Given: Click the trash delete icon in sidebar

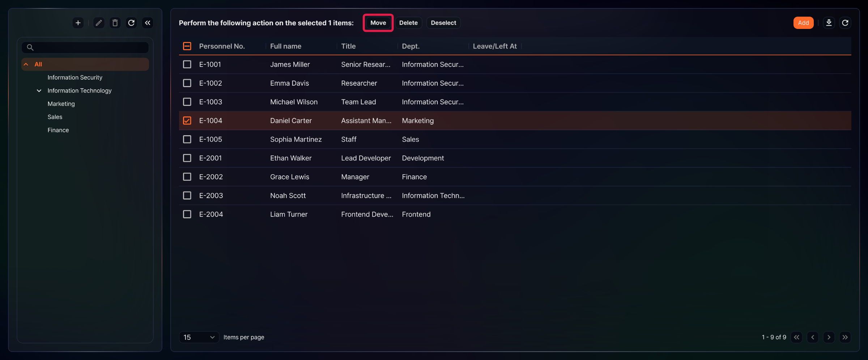Looking at the screenshot, I should click(115, 23).
